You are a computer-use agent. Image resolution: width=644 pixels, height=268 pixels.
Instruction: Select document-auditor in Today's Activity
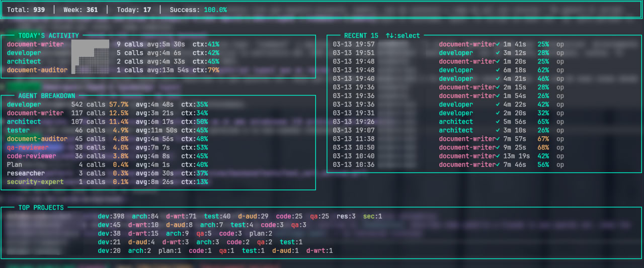tap(37, 70)
